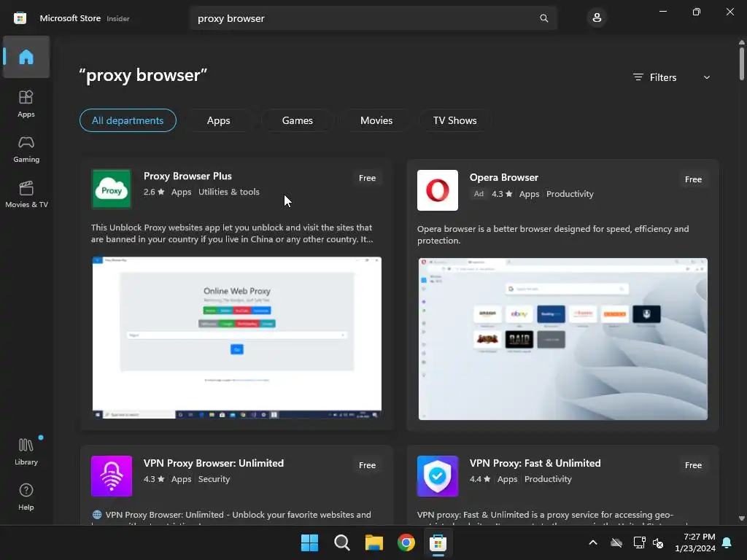Select the Games filter tab
This screenshot has width=747, height=560.
pos(298,120)
